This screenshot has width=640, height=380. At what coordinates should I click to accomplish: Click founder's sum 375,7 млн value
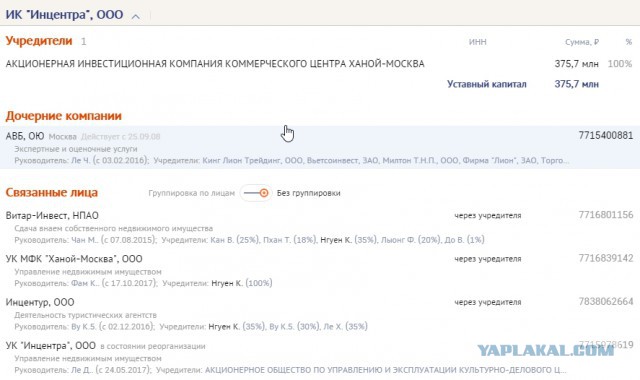[576, 64]
